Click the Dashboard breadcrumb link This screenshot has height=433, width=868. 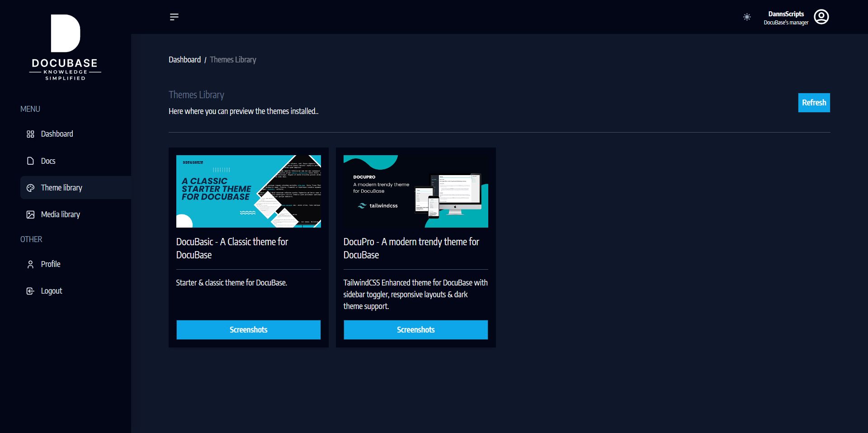184,60
